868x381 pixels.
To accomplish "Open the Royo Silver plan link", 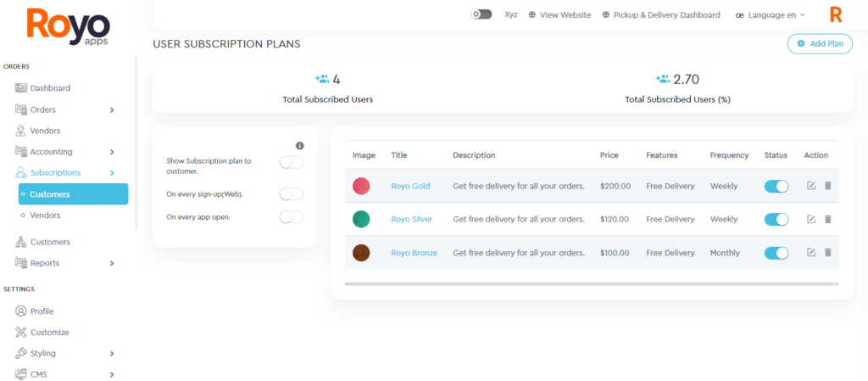I will [x=411, y=219].
